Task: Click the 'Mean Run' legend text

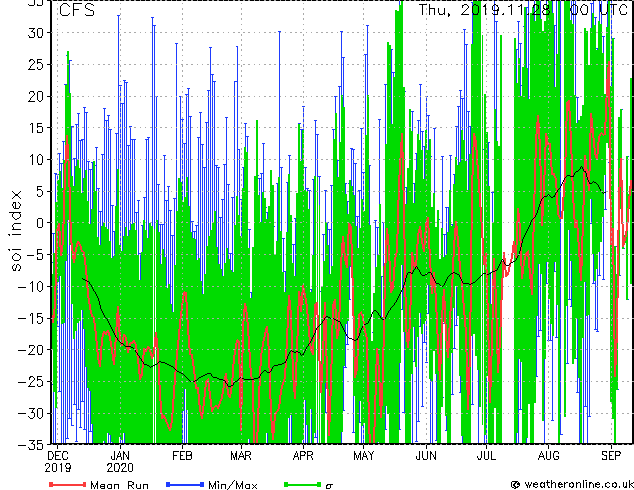Action: (x=119, y=485)
